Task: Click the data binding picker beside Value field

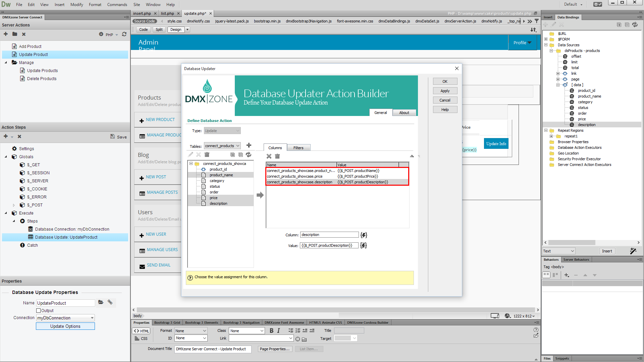Action: (364, 246)
